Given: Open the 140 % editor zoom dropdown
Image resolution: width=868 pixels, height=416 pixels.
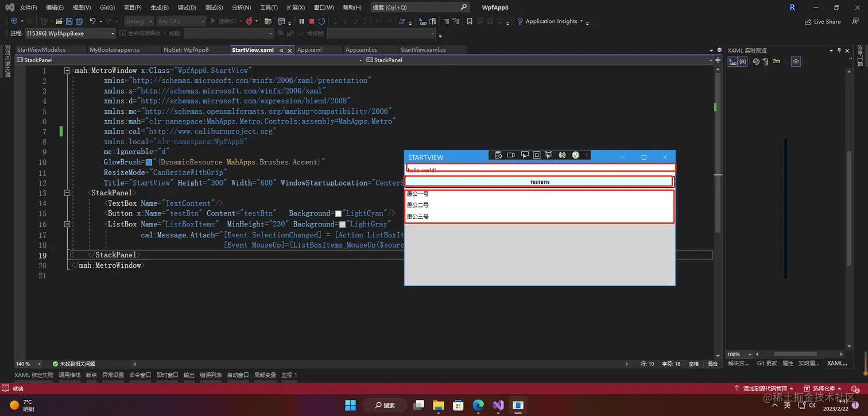Looking at the screenshot, I should (29, 364).
